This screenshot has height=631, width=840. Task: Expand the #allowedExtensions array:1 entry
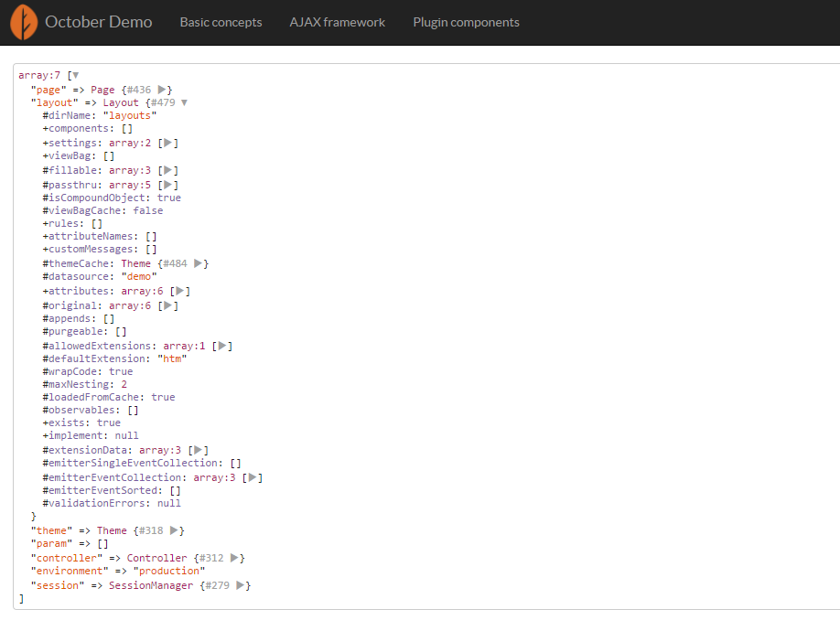coord(221,346)
